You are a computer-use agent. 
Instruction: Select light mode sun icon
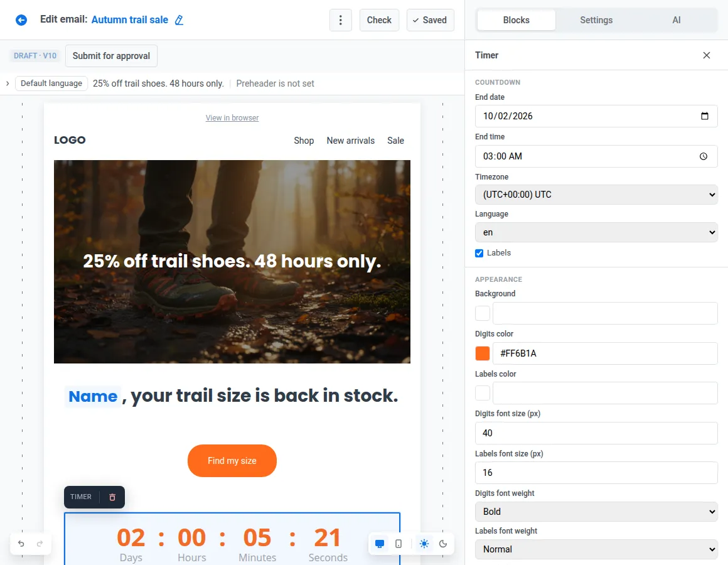point(424,544)
